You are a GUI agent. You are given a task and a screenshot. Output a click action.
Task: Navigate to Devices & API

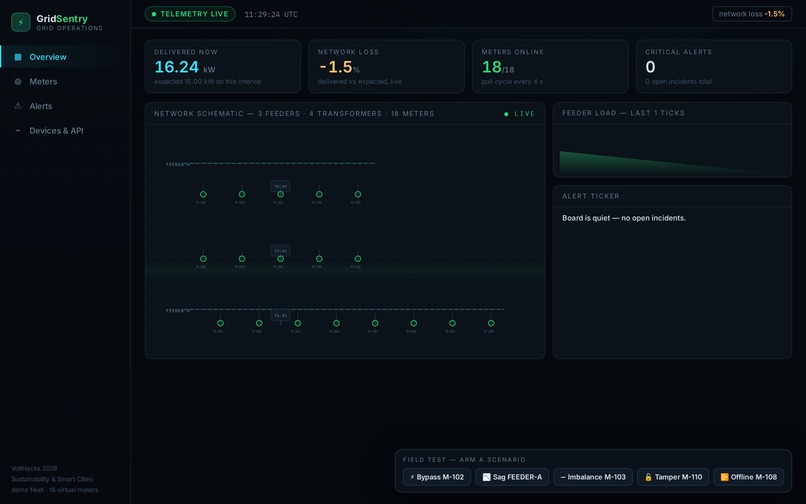click(65, 131)
